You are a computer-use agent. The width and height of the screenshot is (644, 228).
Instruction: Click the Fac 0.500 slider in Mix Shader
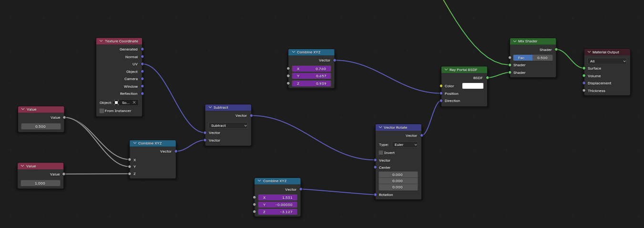pyautogui.click(x=533, y=58)
